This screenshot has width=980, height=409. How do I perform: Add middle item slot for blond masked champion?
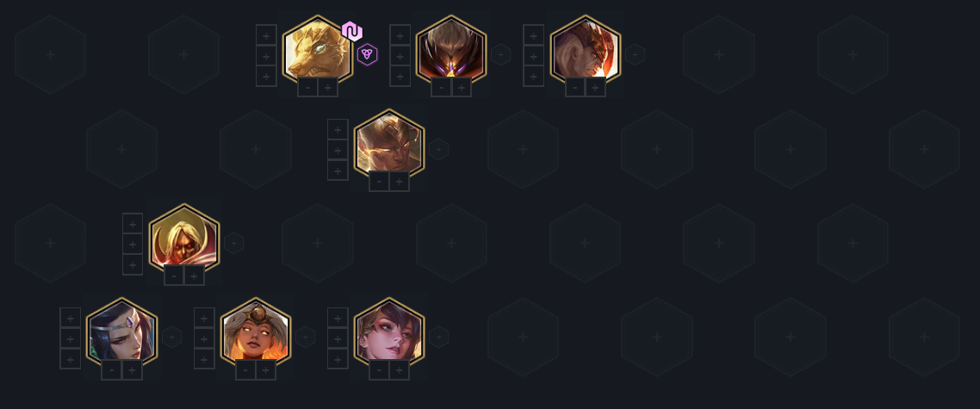coord(133,244)
